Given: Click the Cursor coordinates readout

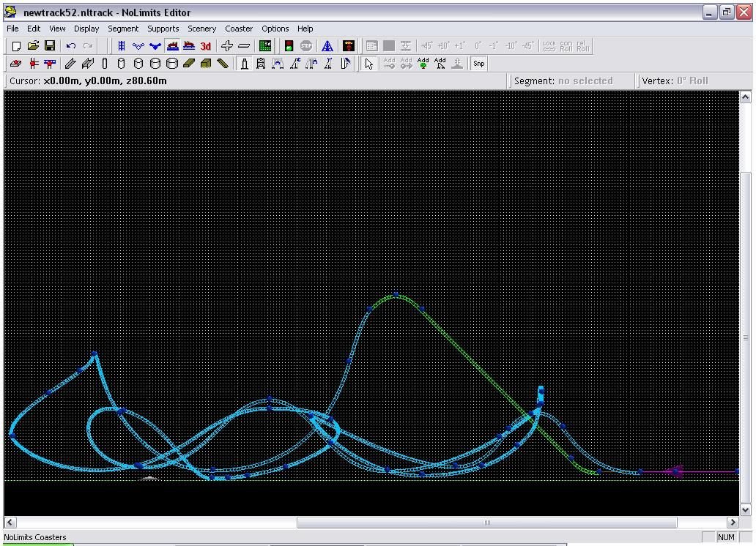Looking at the screenshot, I should [x=88, y=81].
